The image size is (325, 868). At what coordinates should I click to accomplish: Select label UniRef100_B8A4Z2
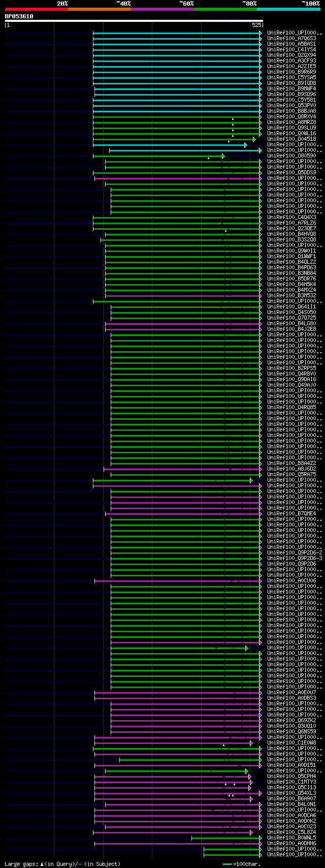291,463
